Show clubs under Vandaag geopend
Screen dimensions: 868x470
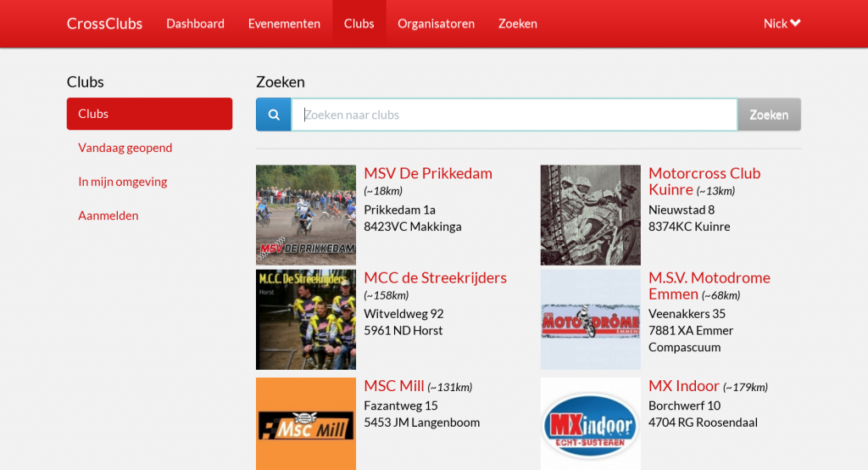click(x=125, y=148)
